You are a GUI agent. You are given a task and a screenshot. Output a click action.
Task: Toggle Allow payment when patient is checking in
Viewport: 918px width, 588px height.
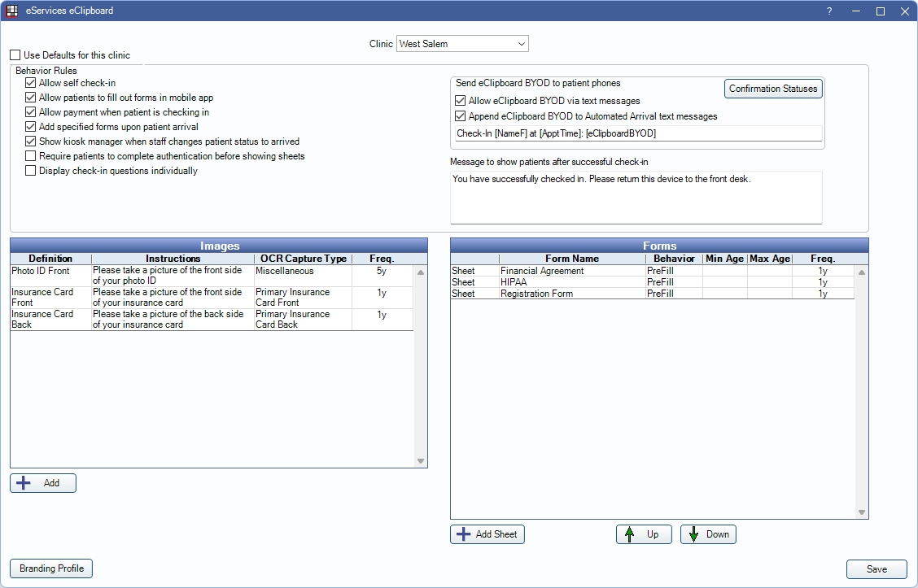[x=30, y=112]
